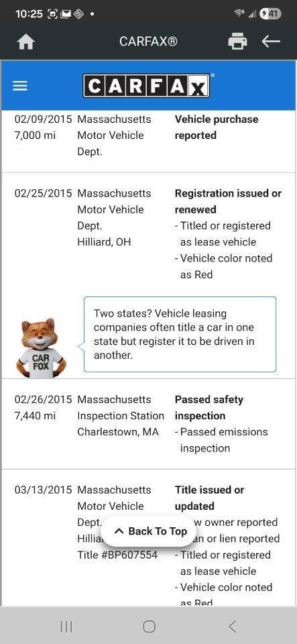Screen dimensions: 297x644
Task: Click the Two states leasing tip bubble
Action: click(x=180, y=334)
